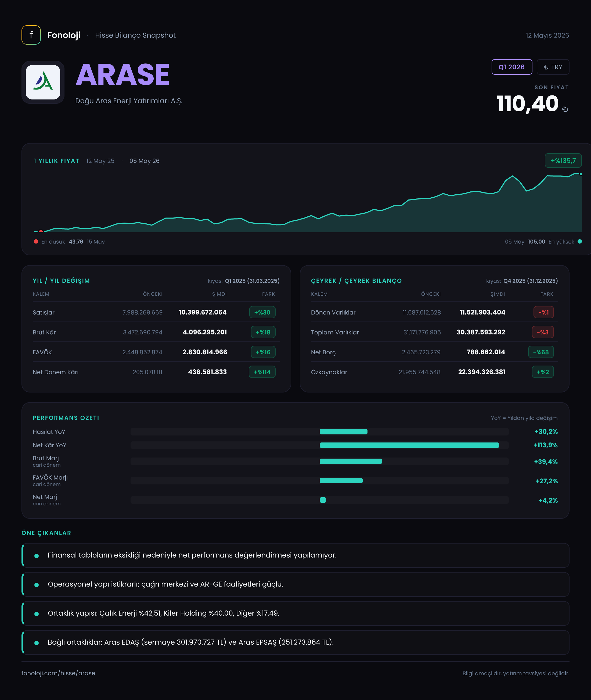Click the Dönen Varlıklar value 11.521.903.404
Viewport: 591px width, 700px height.
482,312
